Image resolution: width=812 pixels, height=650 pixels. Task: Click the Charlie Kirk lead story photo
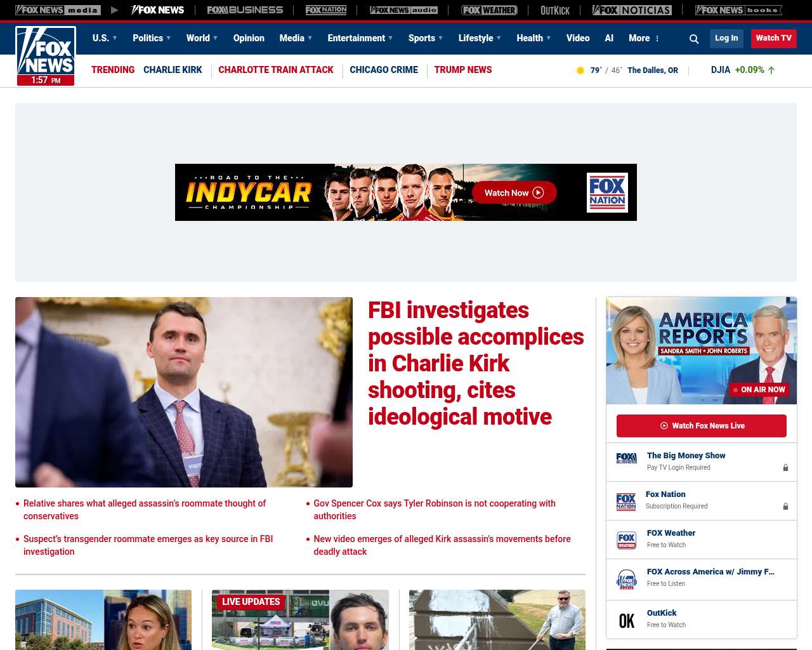click(x=184, y=392)
